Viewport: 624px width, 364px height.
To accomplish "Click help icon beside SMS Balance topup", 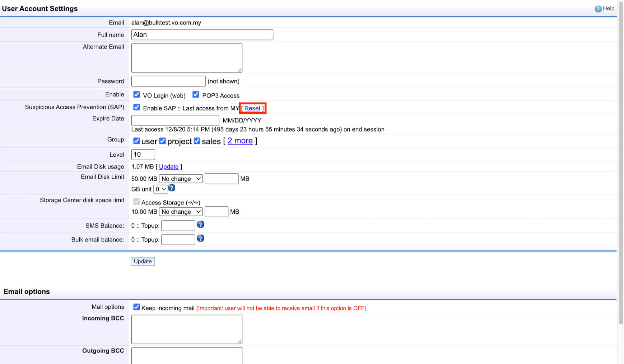I will click(x=201, y=224).
